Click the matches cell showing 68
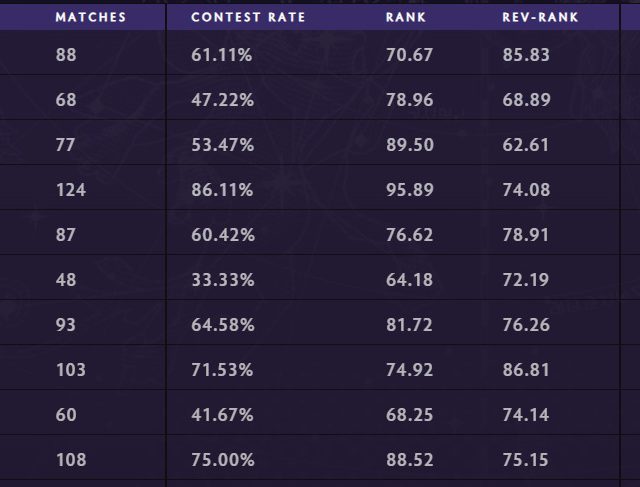The width and height of the screenshot is (640, 487). [66, 100]
